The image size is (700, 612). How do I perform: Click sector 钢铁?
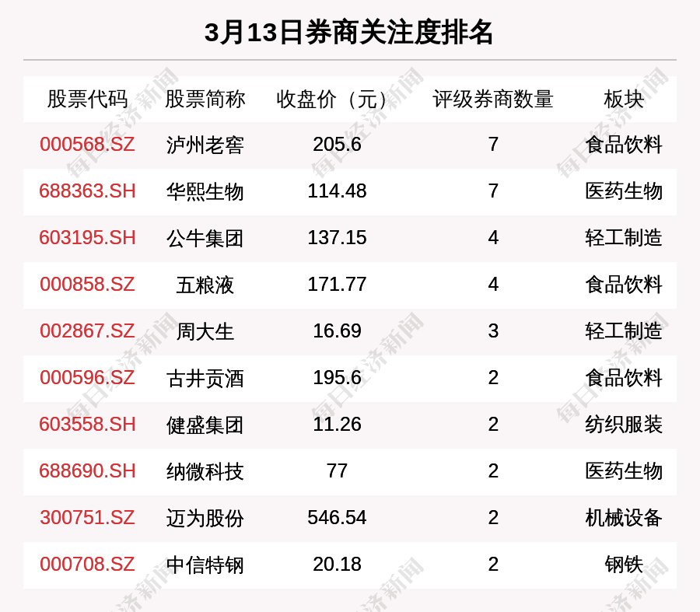[x=624, y=565]
